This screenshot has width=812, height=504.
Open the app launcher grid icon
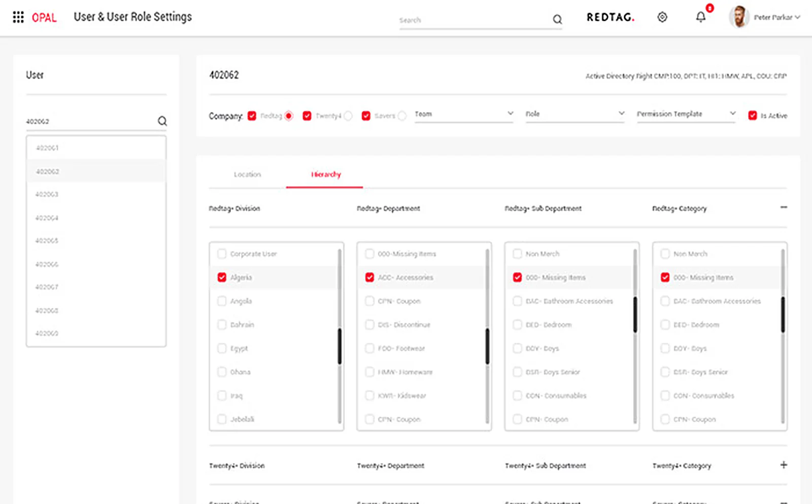[18, 17]
